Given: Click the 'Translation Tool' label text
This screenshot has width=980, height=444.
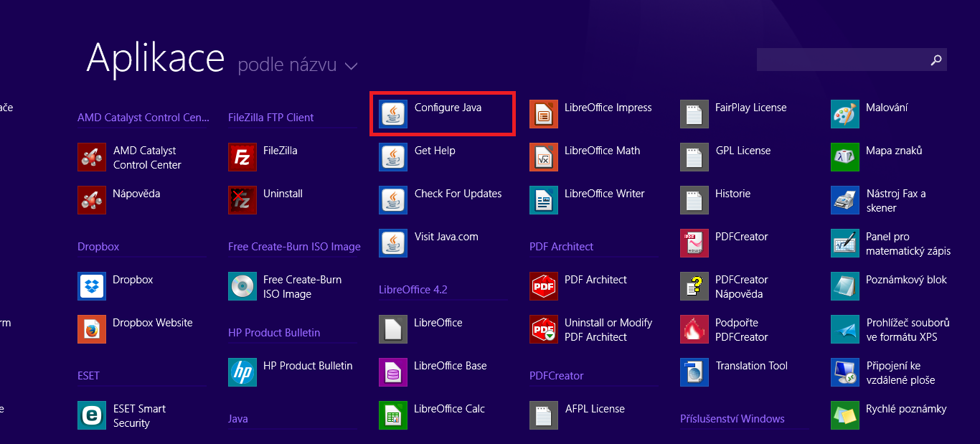Looking at the screenshot, I should tap(751, 366).
